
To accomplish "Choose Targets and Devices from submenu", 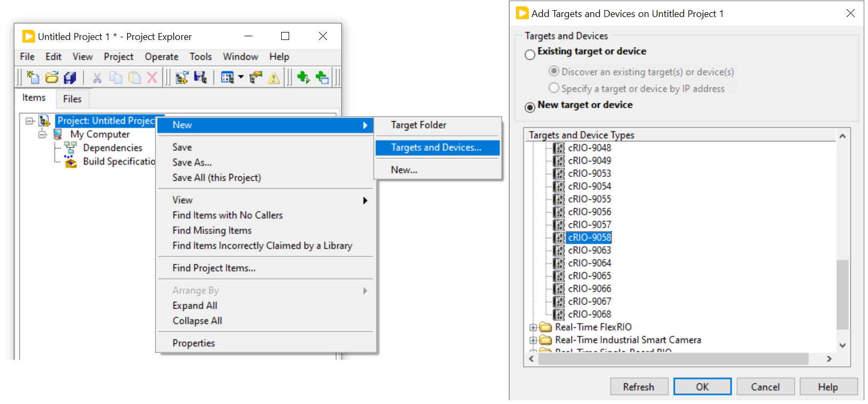I will click(x=438, y=148).
